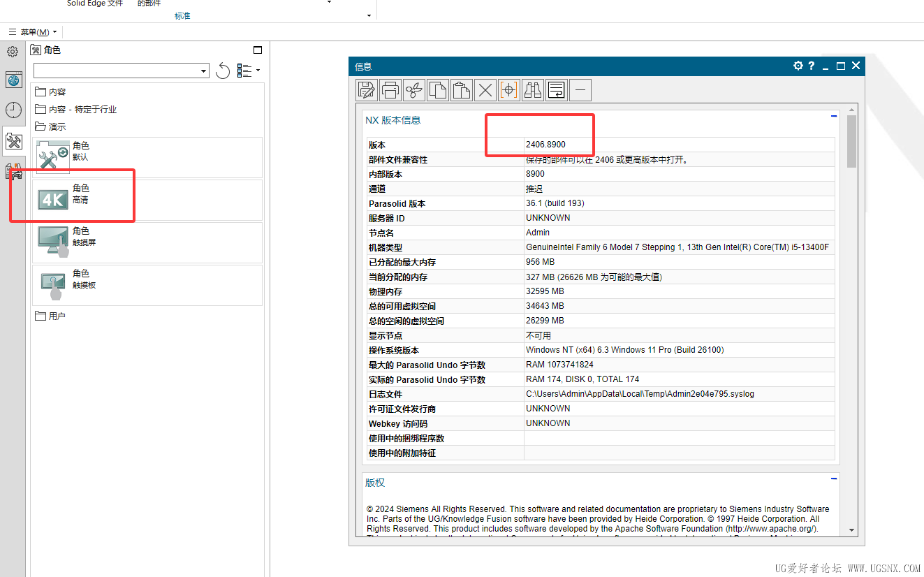Click the Solid Edge 文件 ribbon label
The width and height of the screenshot is (924, 577).
95,3
